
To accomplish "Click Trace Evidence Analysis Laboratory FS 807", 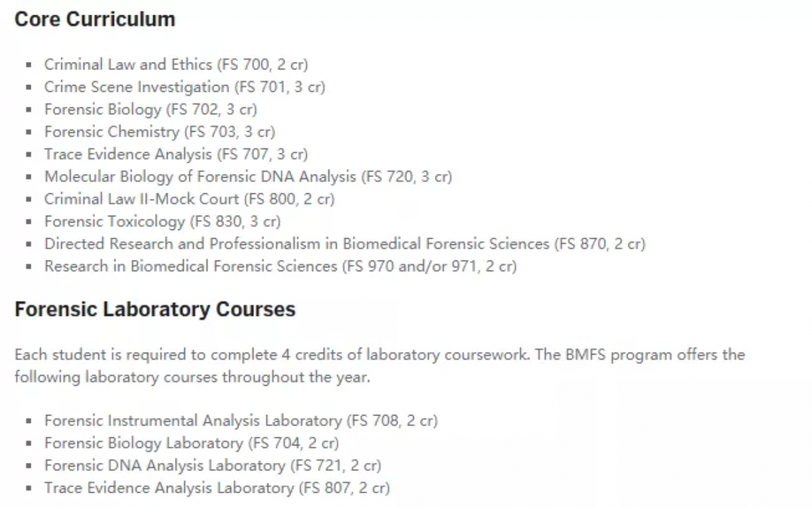I will [217, 488].
